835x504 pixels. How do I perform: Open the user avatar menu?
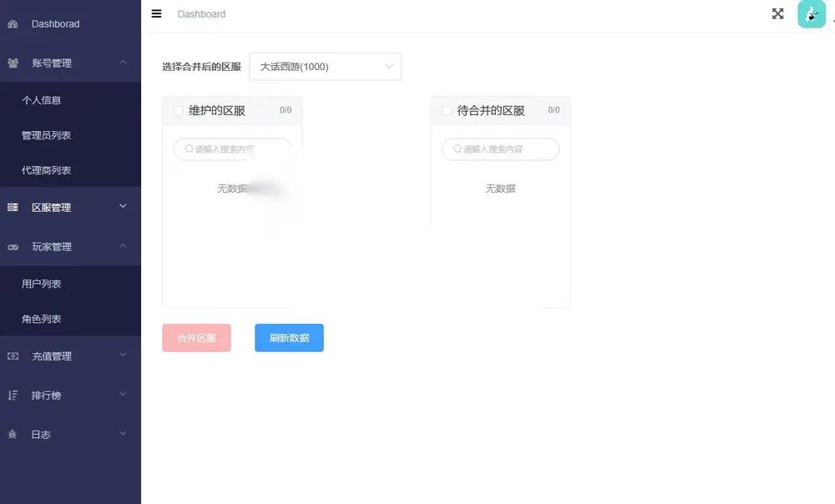pos(811,14)
